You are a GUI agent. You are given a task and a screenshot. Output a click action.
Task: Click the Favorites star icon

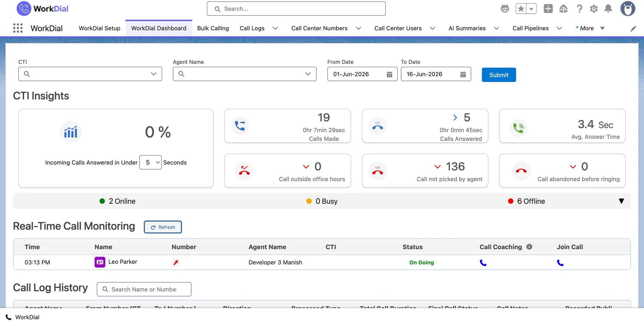(x=521, y=9)
